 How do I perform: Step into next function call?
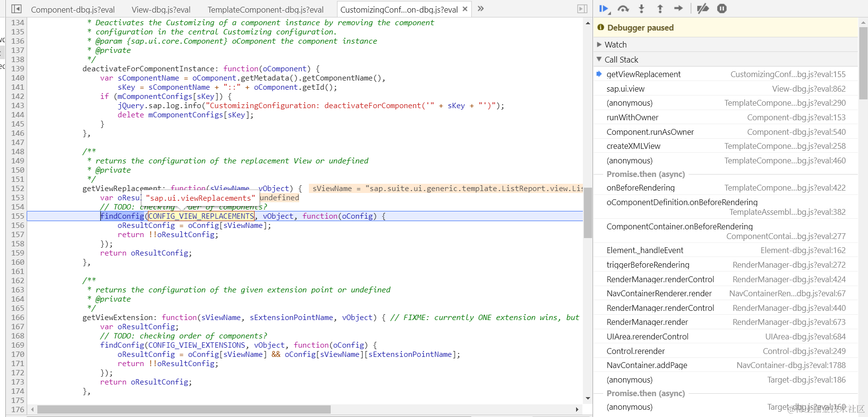click(x=642, y=9)
